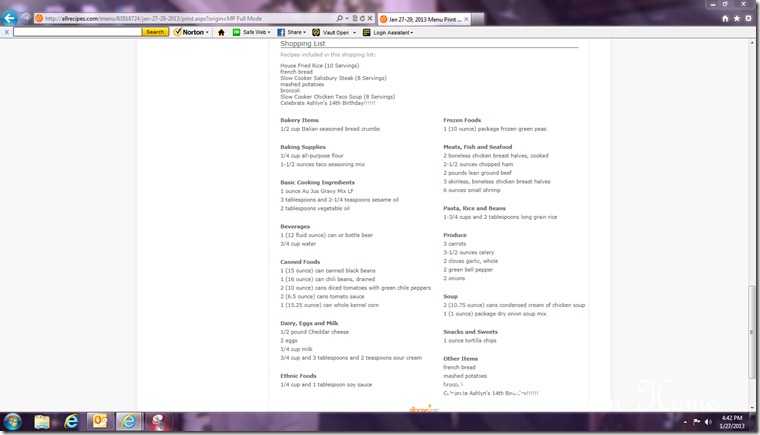The image size is (760, 435).
Task: Open the Norton dropdown menu
Action: [191, 32]
